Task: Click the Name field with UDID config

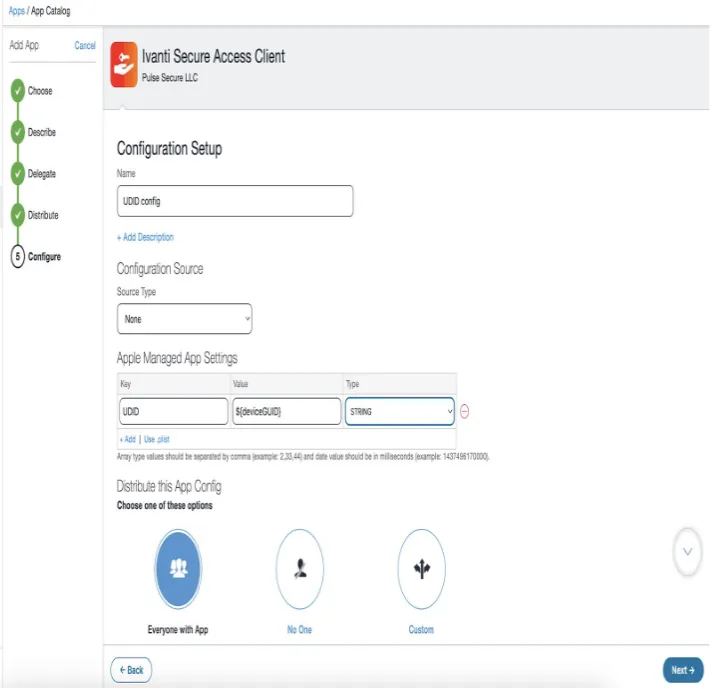Action: tap(235, 201)
